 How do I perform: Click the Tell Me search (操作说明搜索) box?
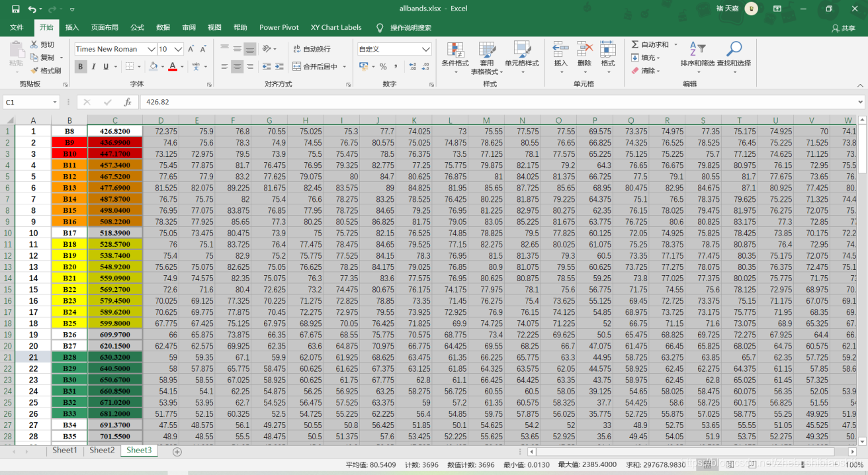[x=403, y=28]
